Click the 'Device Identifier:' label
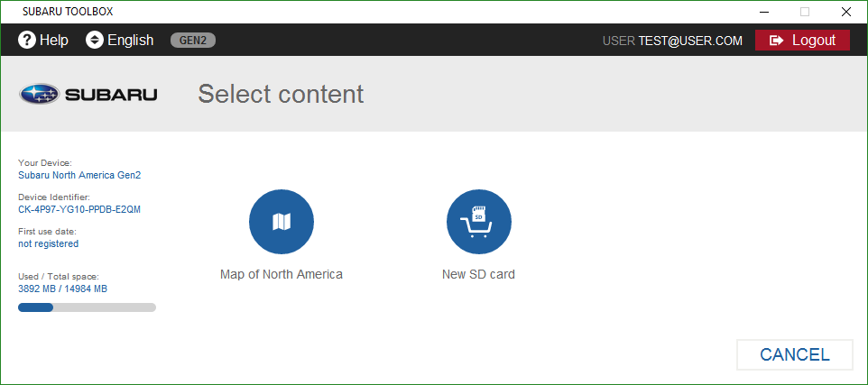The image size is (868, 385). click(x=54, y=197)
